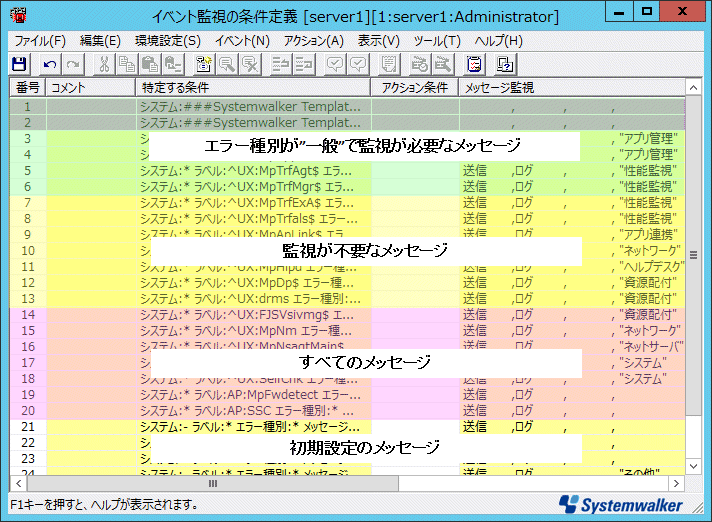The height and width of the screenshot is (522, 712).
Task: Click the vertical scrollbar down arrow
Action: (x=692, y=465)
